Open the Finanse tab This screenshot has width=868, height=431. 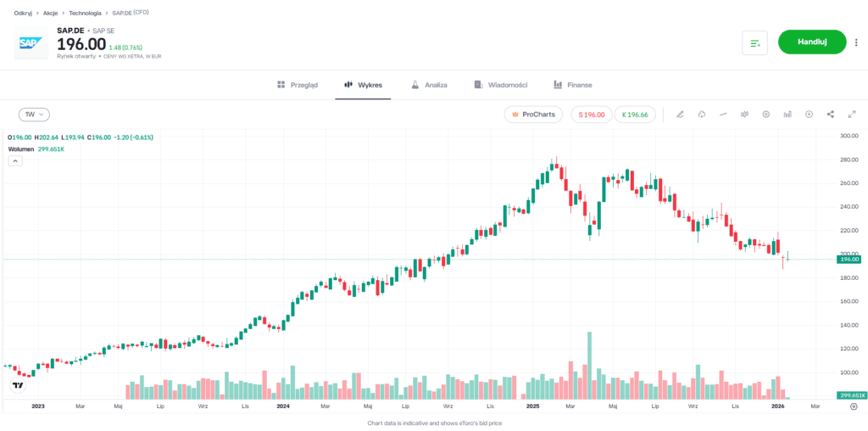[573, 85]
